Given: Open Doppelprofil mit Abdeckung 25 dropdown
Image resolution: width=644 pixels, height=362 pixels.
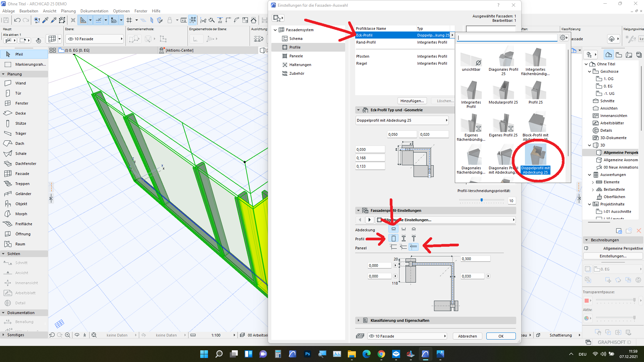Looking at the screenshot, I should (x=402, y=120).
